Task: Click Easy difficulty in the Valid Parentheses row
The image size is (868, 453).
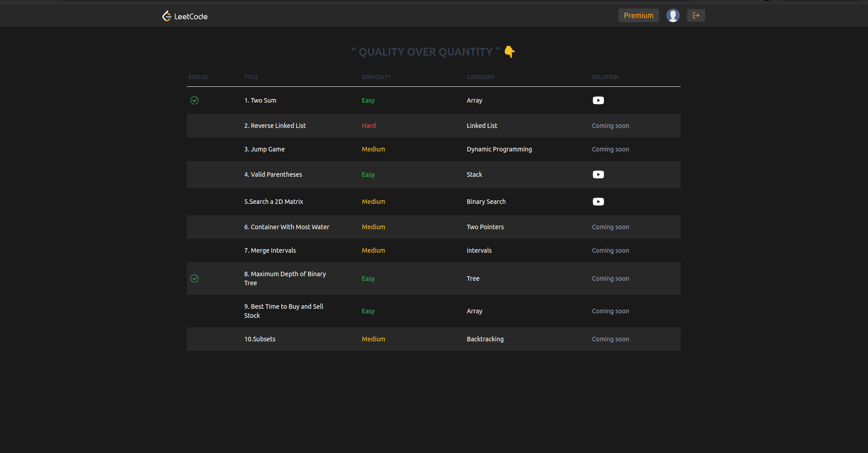Action: 368,175
